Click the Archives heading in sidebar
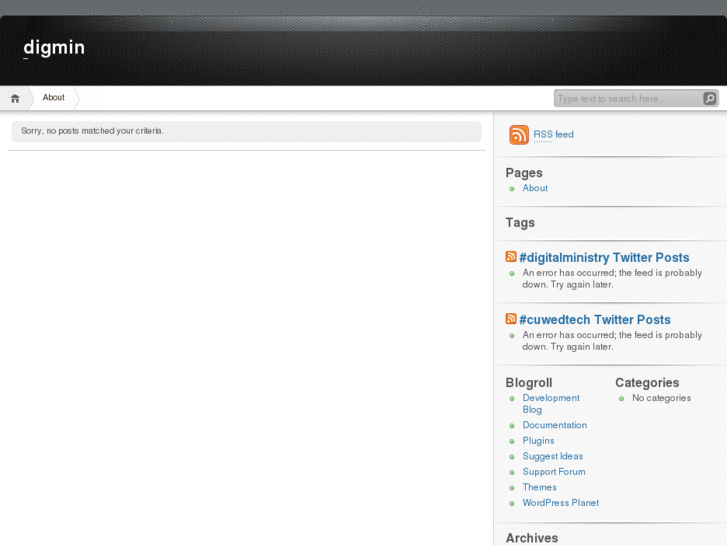The image size is (727, 545). 532,538
